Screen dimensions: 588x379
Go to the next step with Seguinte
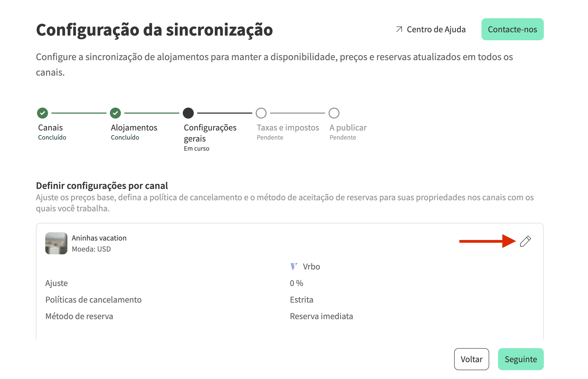coord(521,359)
